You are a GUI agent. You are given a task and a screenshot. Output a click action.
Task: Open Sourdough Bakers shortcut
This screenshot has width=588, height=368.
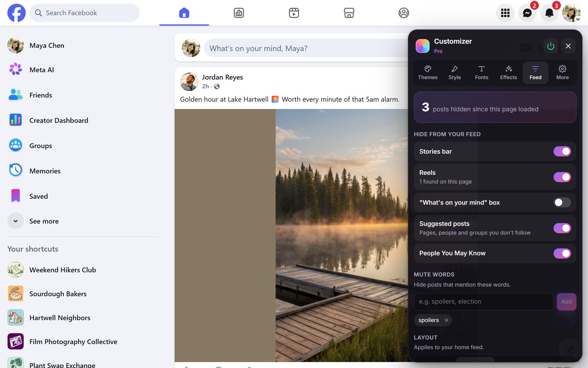tap(83, 294)
